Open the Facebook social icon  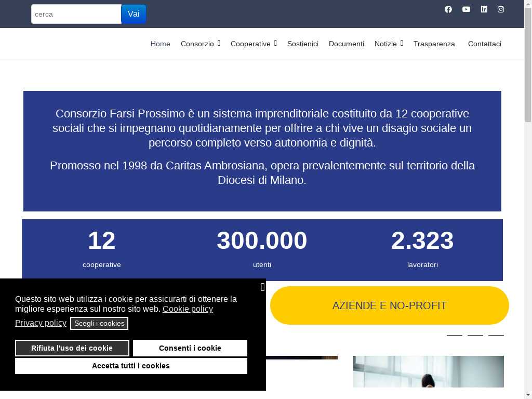pos(448,9)
